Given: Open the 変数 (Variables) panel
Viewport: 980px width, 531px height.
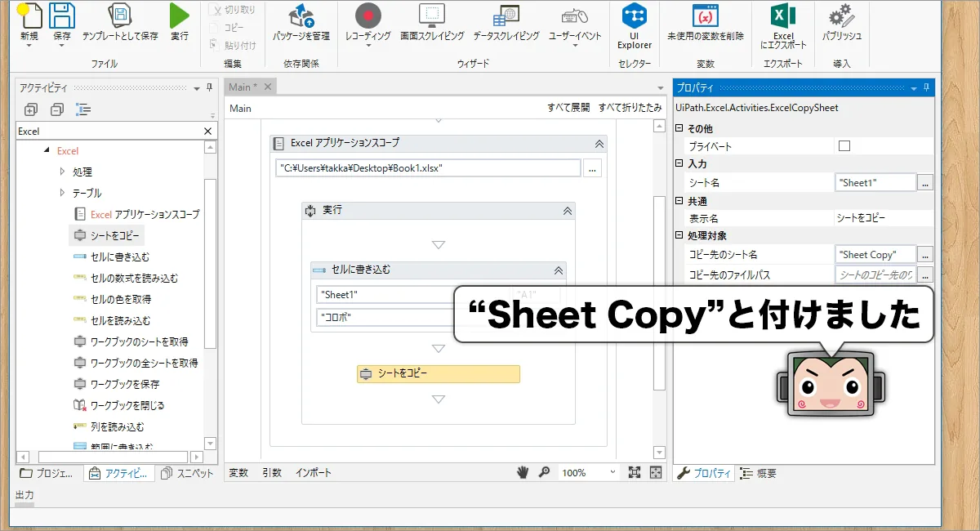Looking at the screenshot, I should click(x=238, y=473).
